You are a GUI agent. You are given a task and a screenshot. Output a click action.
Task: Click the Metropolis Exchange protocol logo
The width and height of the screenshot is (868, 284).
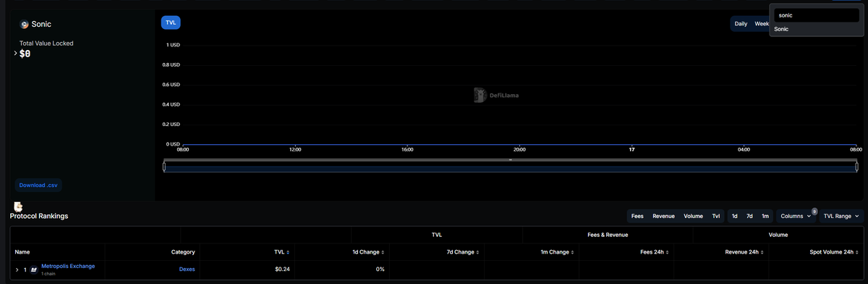click(34, 270)
